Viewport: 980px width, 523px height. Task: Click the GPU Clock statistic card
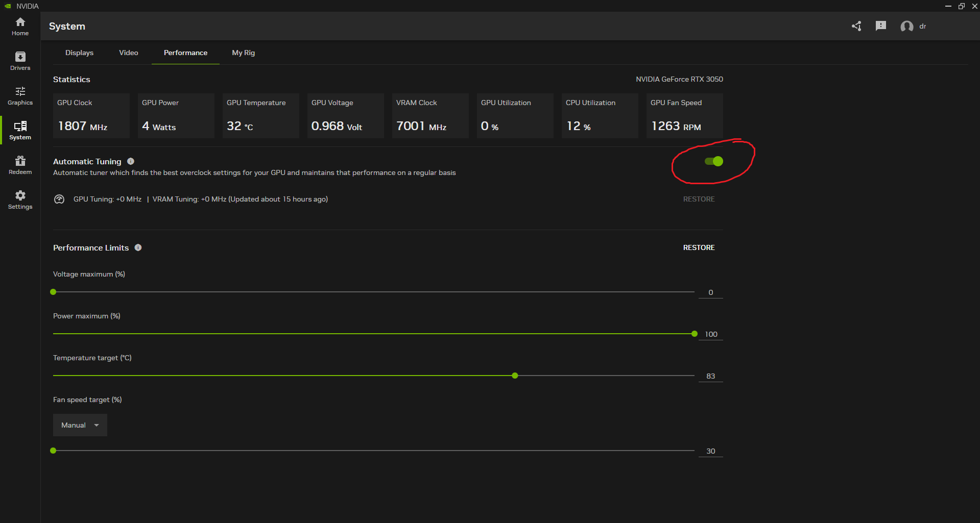pyautogui.click(x=91, y=116)
